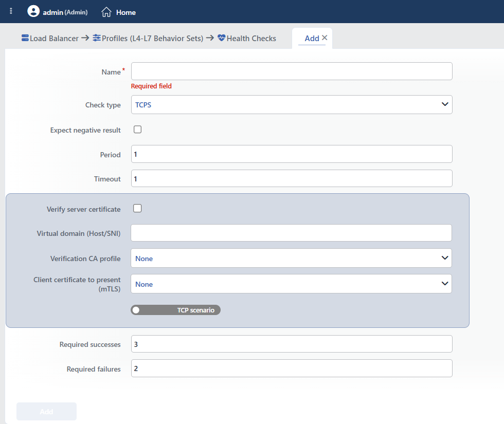This screenshot has height=424, width=504.
Task: Click the Profiles sliders icon
Action: pyautogui.click(x=97, y=38)
